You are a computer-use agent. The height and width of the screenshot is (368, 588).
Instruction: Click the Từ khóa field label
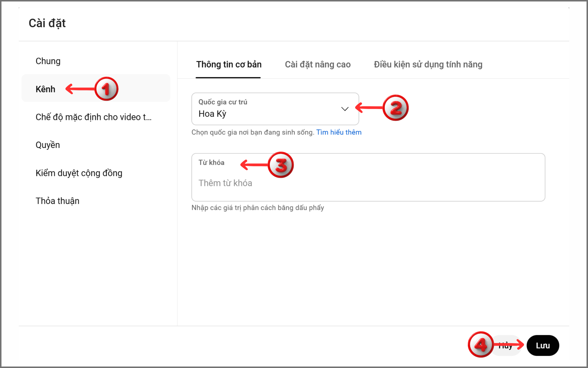(211, 163)
